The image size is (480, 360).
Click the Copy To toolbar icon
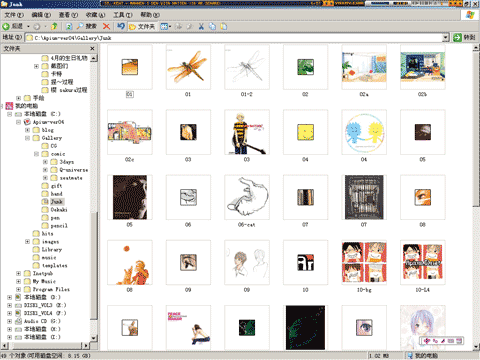(190, 26)
